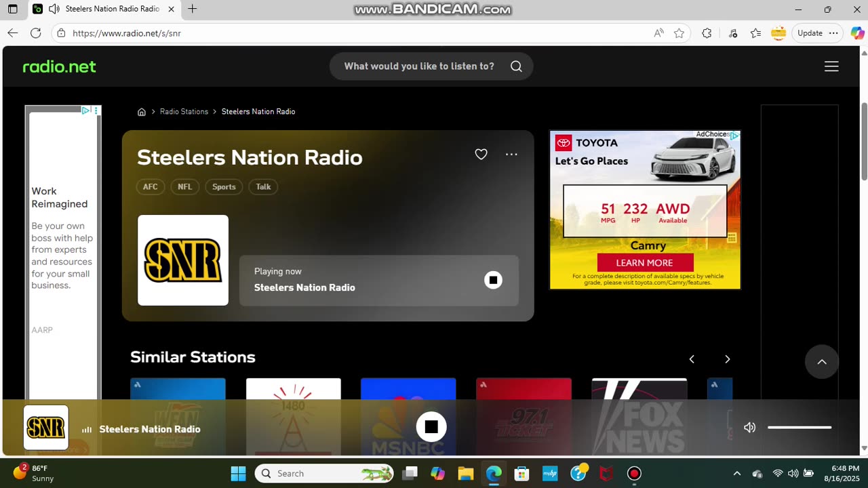Click the radio.net logo
Viewport: 868px width, 488px height.
[x=60, y=66]
